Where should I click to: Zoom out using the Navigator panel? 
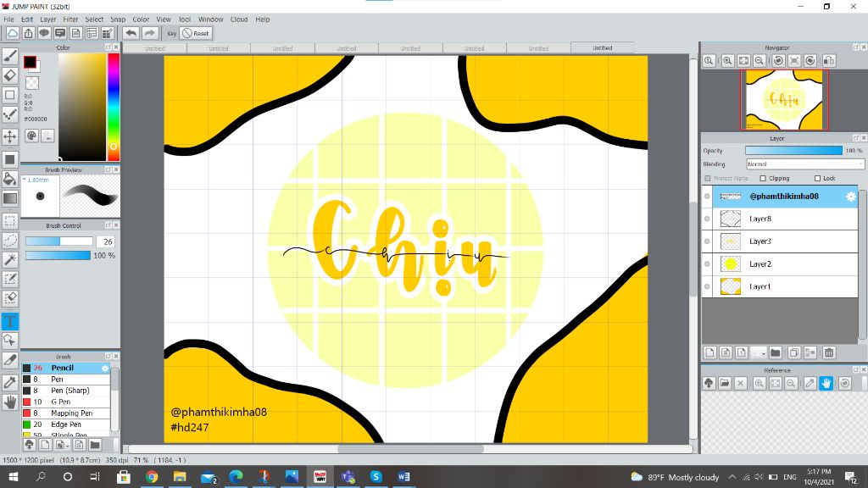pyautogui.click(x=759, y=61)
